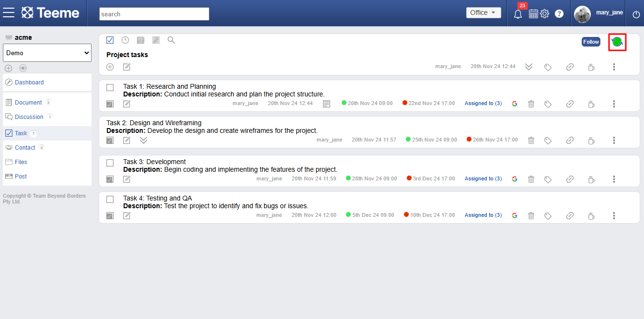Expand Task 2 double chevron
Screen dimensions: 644x319
coord(143,140)
